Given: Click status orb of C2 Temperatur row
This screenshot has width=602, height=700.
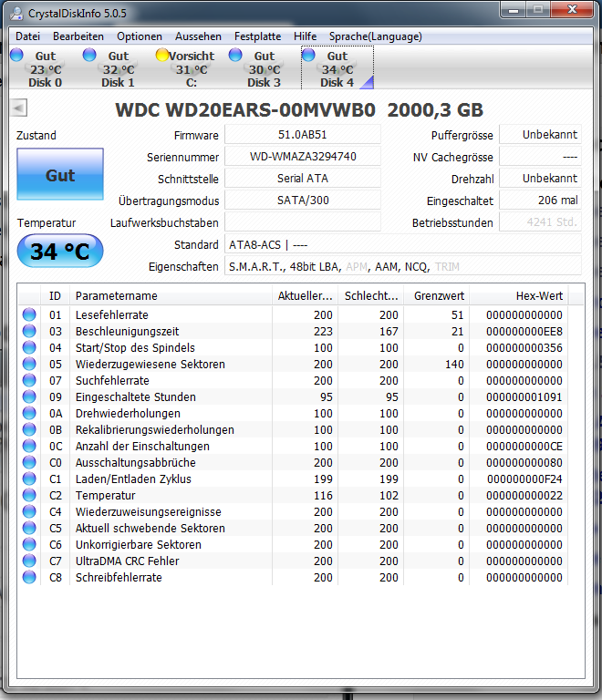Looking at the screenshot, I should 29,495.
